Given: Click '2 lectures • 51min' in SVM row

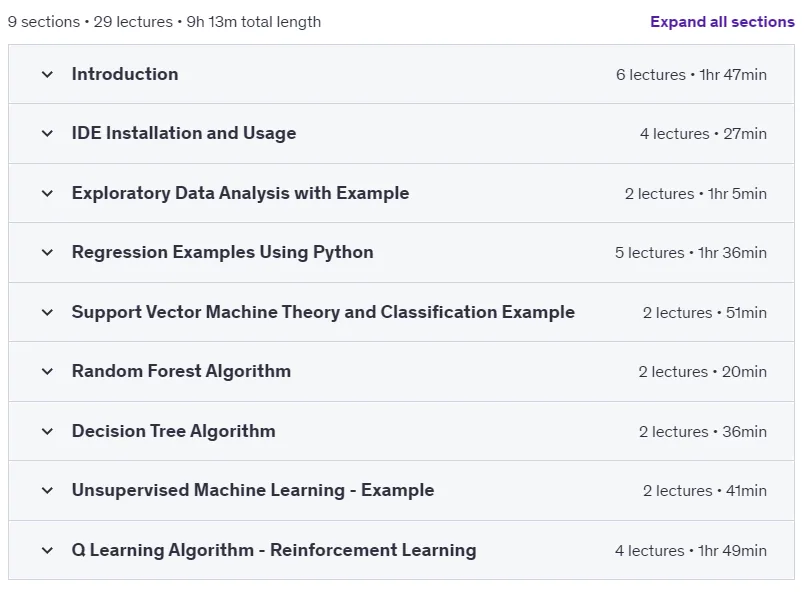Looking at the screenshot, I should tap(704, 313).
